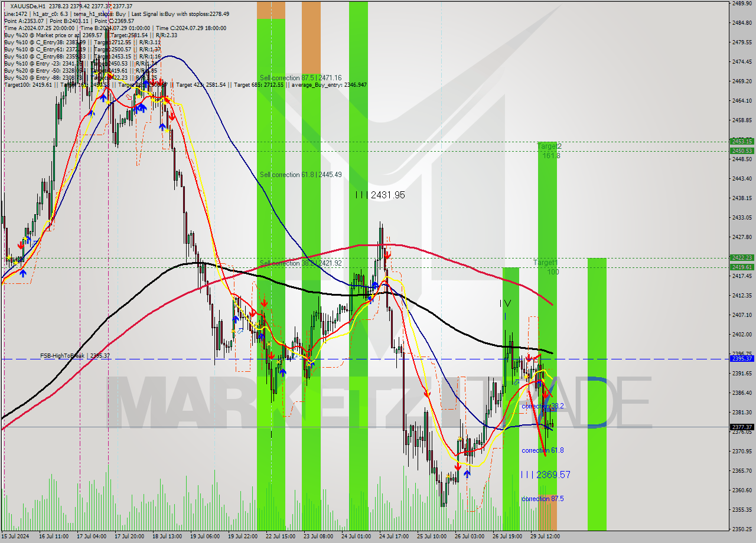Click the 100 level under Target1

[553, 272]
